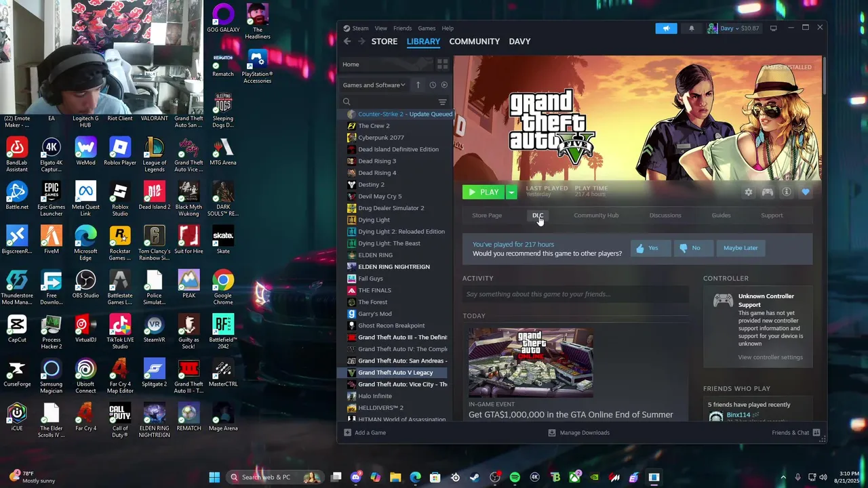Open OBS Studio desktop icon
The height and width of the screenshot is (488, 868).
pyautogui.click(x=85, y=284)
